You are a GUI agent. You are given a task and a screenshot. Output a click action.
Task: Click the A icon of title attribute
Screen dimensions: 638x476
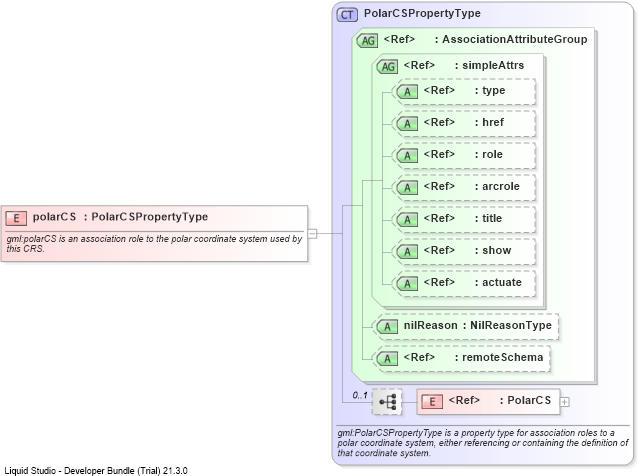tap(407, 220)
